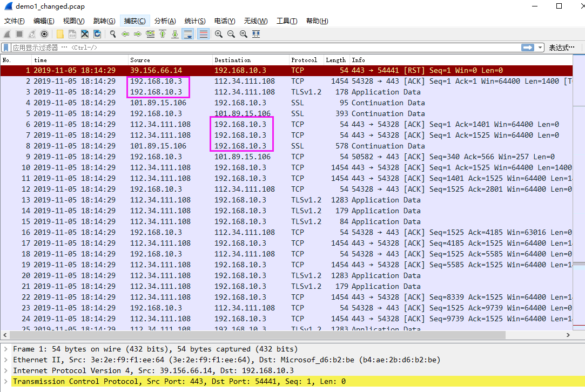Screen dimensions: 585x392
Task: Click the packet minimap vertical scrollbar
Action: [x=579, y=192]
